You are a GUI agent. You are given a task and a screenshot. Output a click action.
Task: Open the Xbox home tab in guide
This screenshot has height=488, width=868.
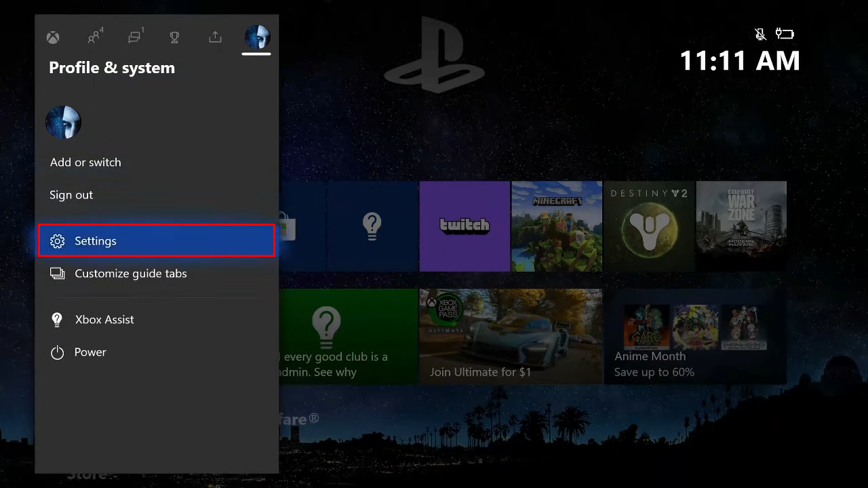pyautogui.click(x=53, y=37)
